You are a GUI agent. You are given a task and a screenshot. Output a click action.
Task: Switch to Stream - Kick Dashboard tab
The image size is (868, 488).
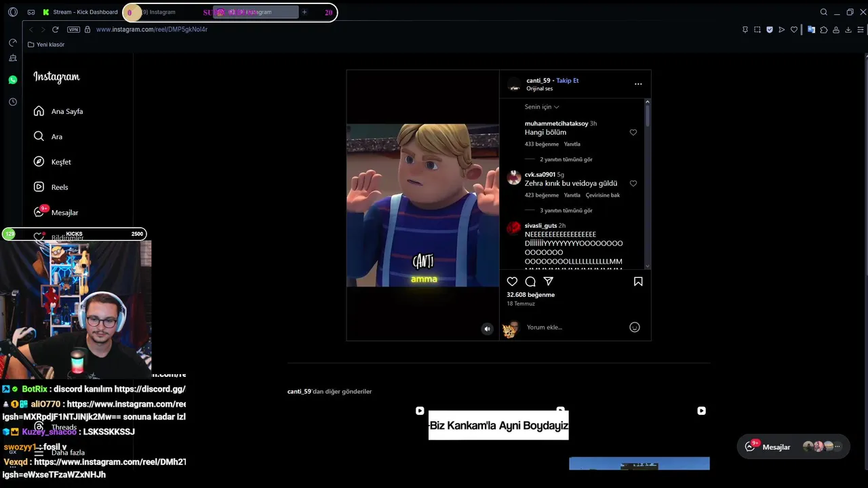point(80,12)
